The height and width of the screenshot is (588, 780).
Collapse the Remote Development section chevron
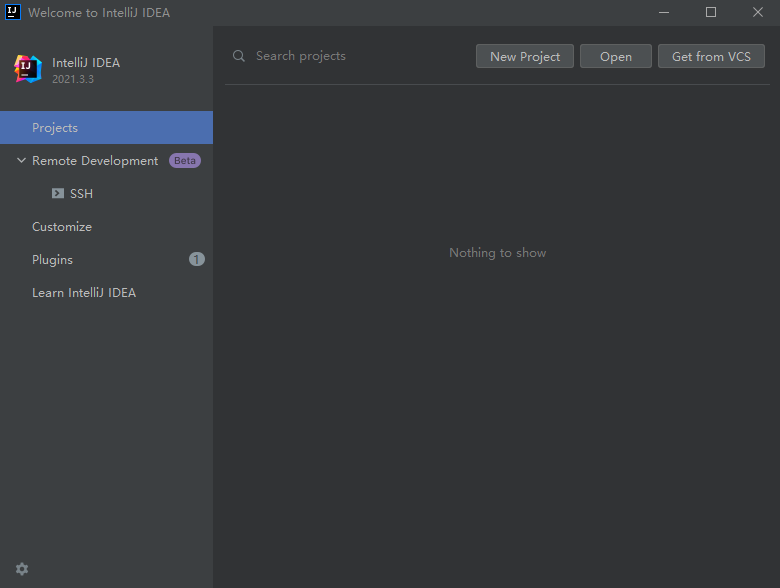click(x=21, y=160)
